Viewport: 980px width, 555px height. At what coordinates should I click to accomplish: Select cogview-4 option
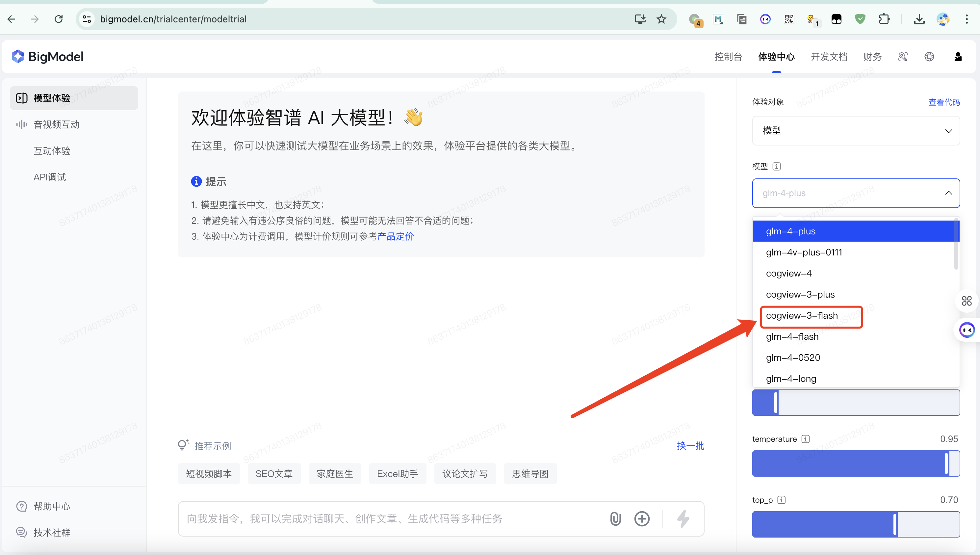coord(854,273)
